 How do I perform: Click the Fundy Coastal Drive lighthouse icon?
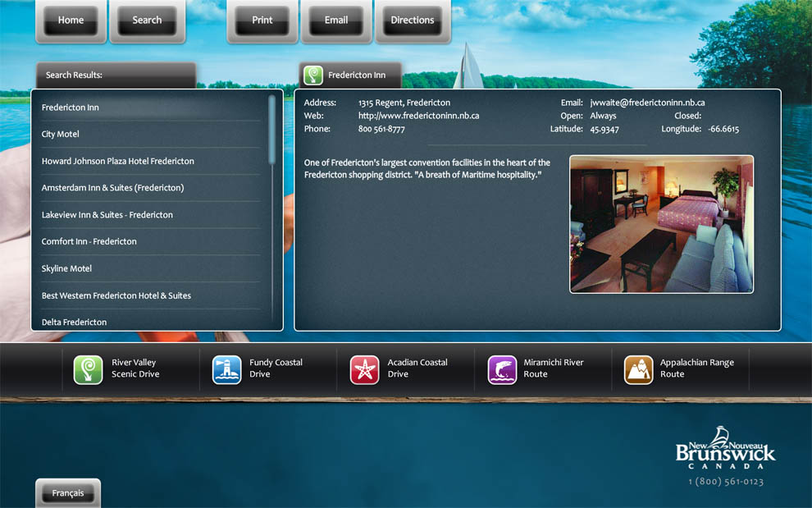point(227,369)
